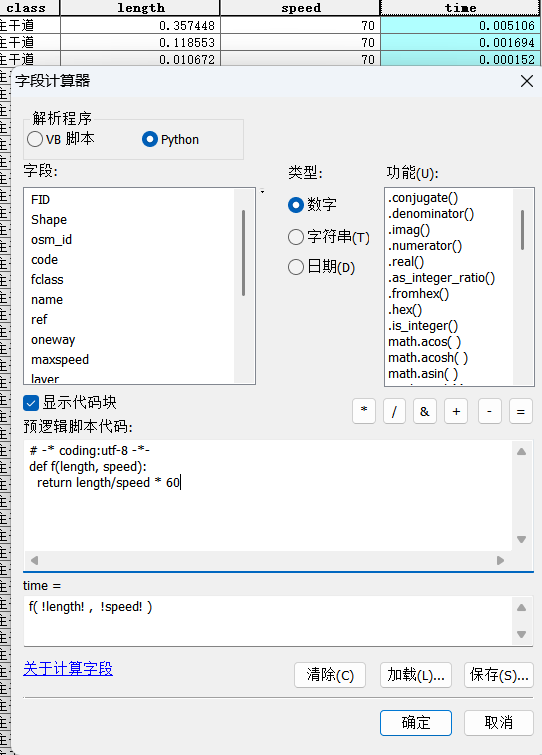The height and width of the screenshot is (755, 542).
Task: Select table cell 0.005106
Action: click(x=460, y=26)
